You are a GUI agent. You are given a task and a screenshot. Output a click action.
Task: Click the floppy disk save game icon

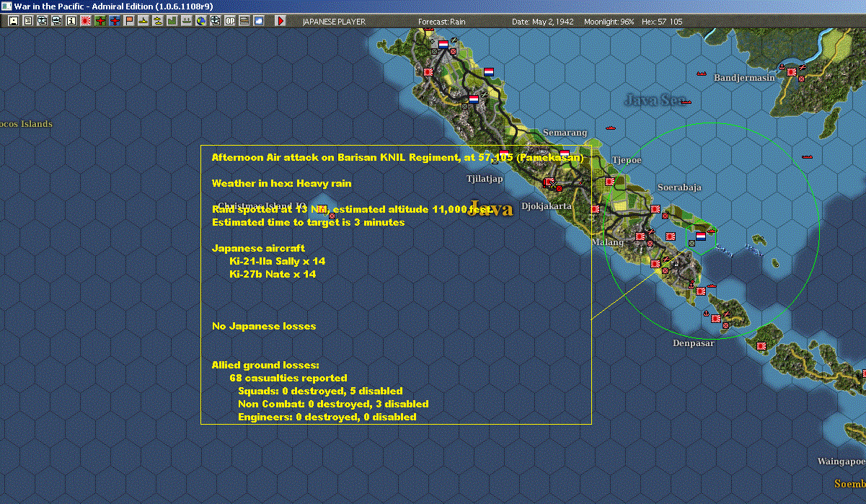tap(13, 21)
